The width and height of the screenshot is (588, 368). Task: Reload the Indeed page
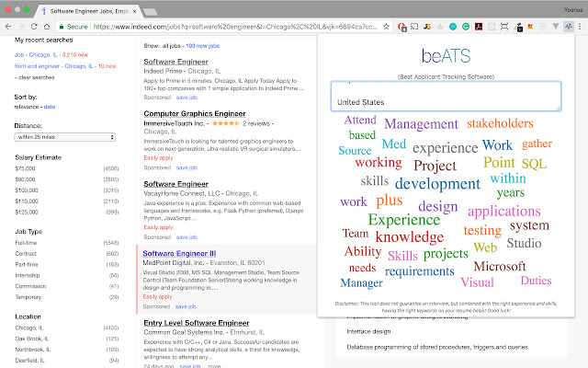[34, 27]
